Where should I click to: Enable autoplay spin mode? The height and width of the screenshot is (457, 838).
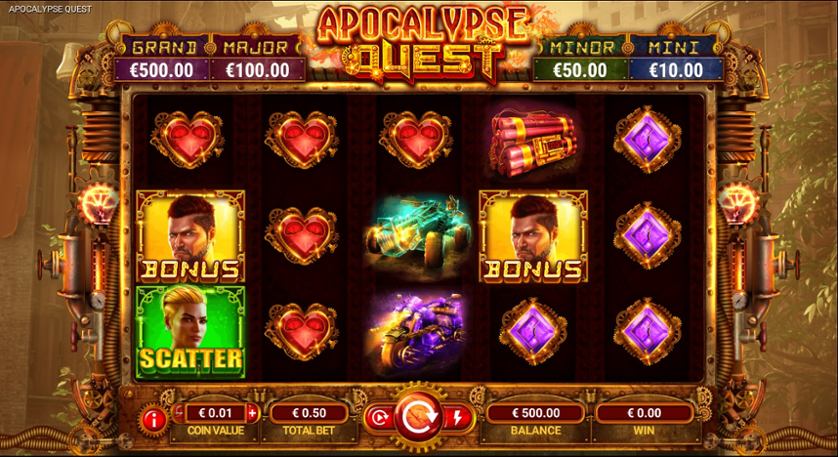point(381,418)
